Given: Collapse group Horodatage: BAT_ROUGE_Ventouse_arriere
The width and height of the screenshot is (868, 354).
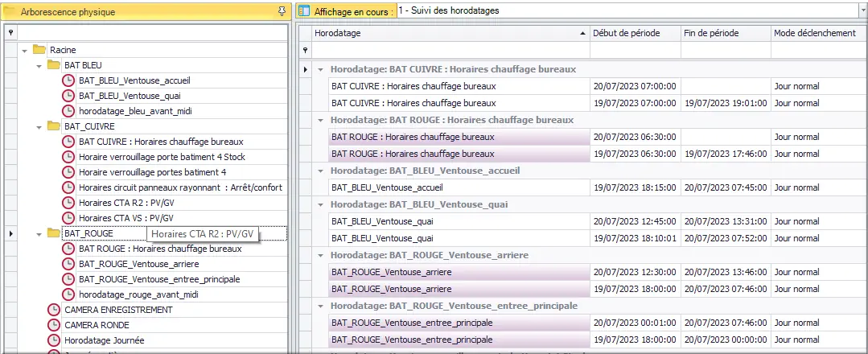Looking at the screenshot, I should point(320,255).
